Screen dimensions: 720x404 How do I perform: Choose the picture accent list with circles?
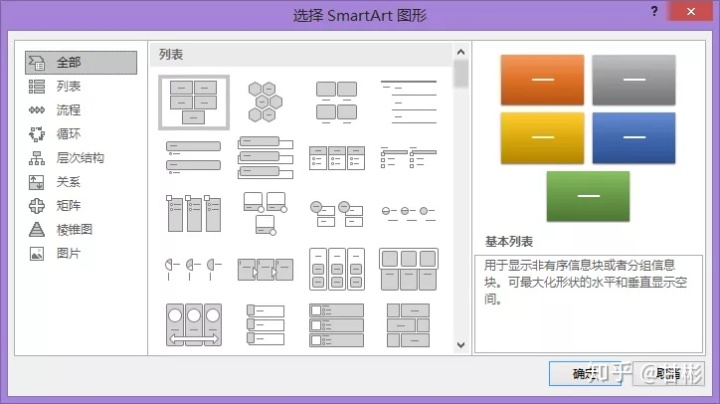(337, 214)
